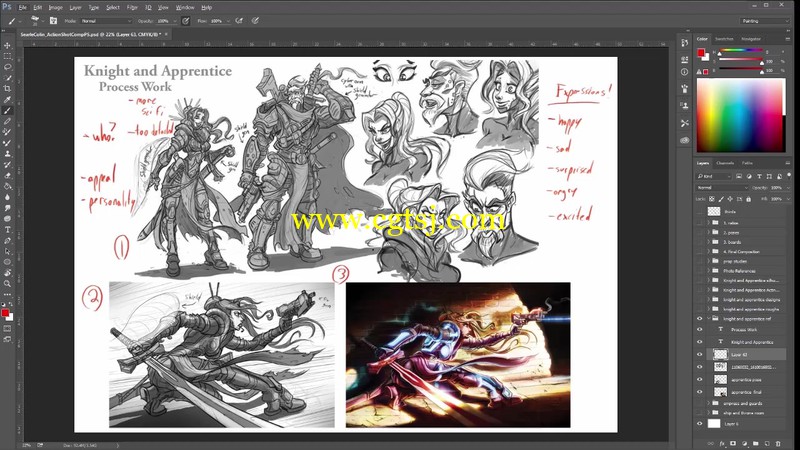Open the Filter menu
The image size is (800, 450).
134,7
